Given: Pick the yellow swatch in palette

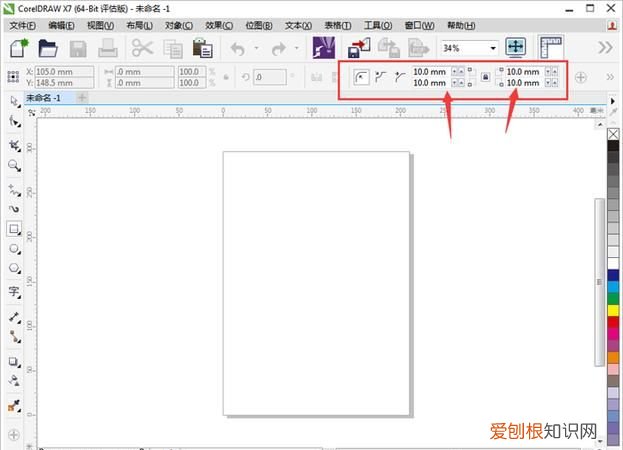Looking at the screenshot, I should [613, 310].
